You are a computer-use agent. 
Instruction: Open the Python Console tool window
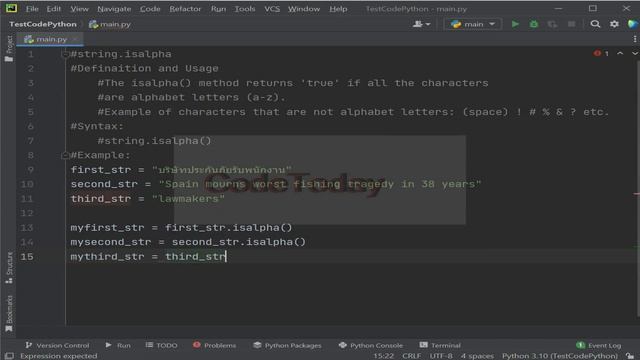(371, 345)
